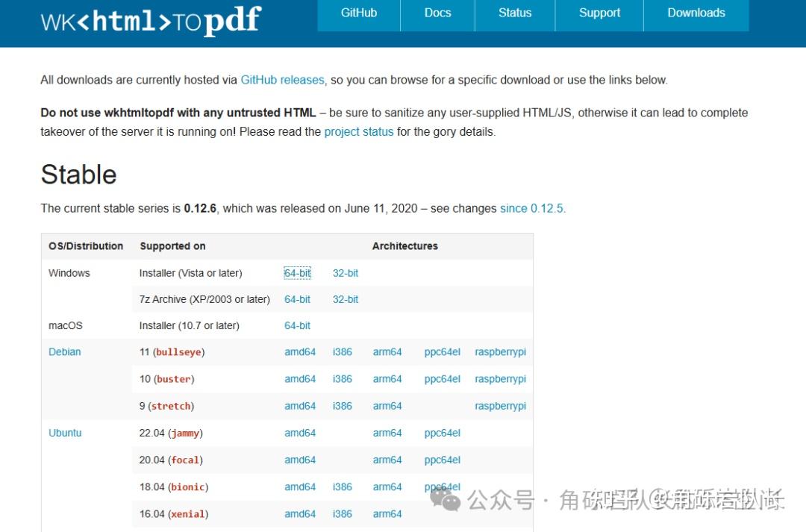Download the 64-bit Windows 7z archive

[x=297, y=298]
